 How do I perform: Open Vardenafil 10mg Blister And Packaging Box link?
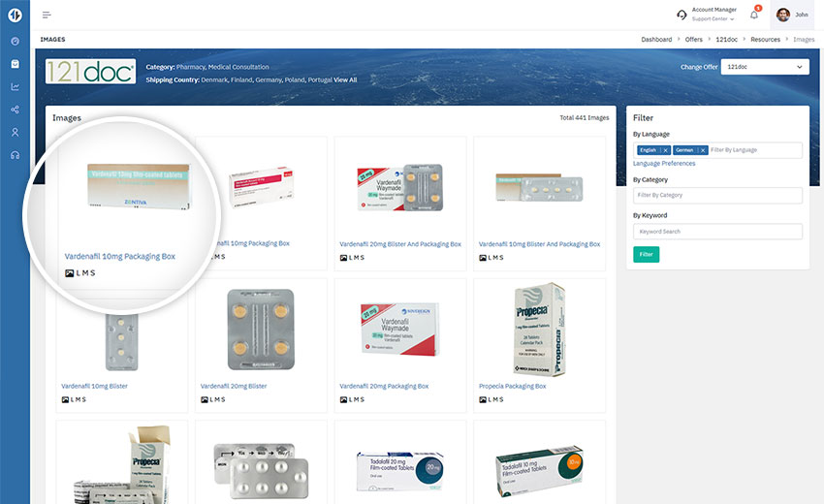point(539,244)
